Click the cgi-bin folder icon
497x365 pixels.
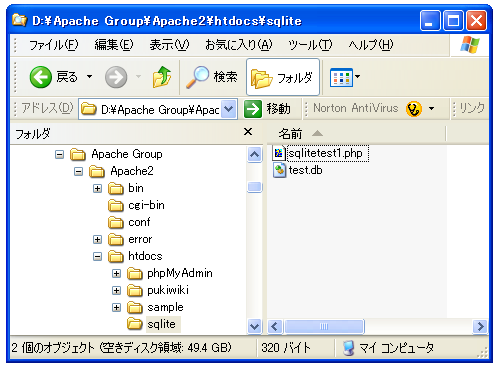coord(116,205)
